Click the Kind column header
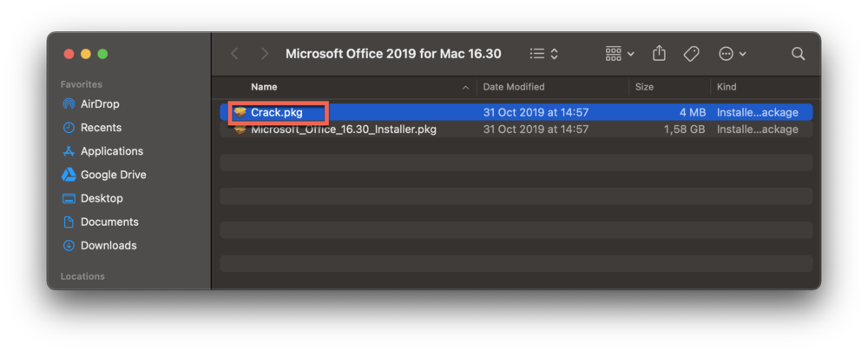Viewport: 868px width, 352px height. tap(727, 87)
